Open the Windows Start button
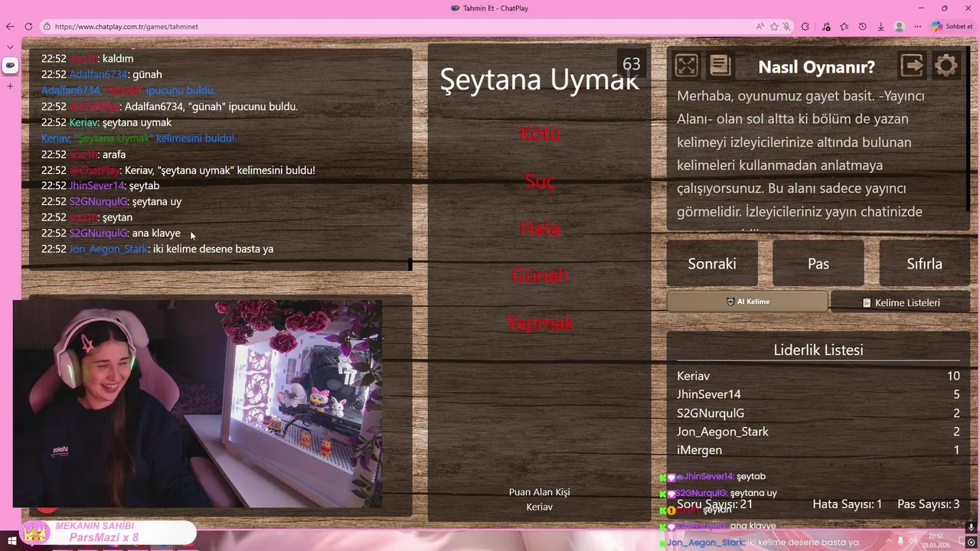The width and height of the screenshot is (980, 551). [12, 542]
